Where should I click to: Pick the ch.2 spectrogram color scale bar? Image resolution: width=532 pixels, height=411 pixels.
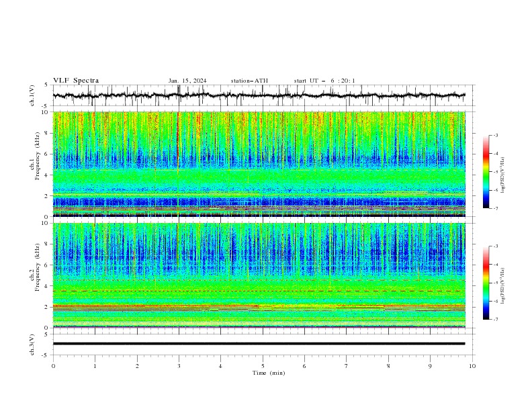click(x=486, y=283)
